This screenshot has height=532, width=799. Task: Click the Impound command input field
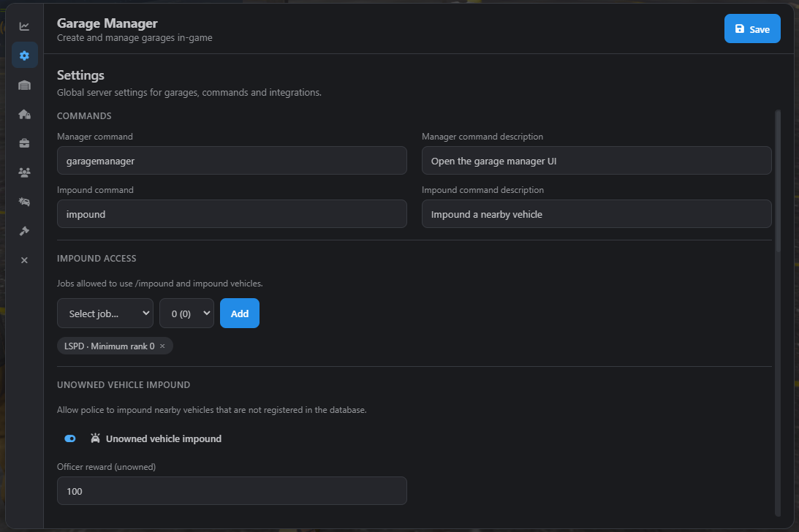click(x=232, y=214)
